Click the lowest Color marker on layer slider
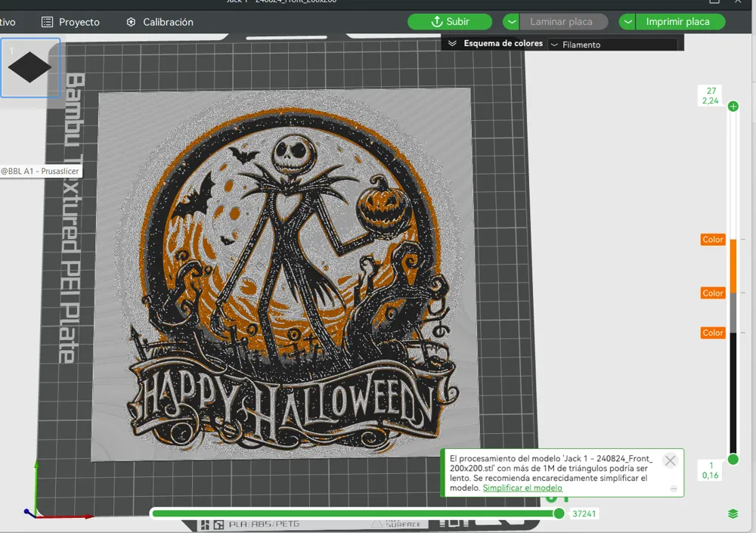Screen dimensions: 756x533 (711, 333)
